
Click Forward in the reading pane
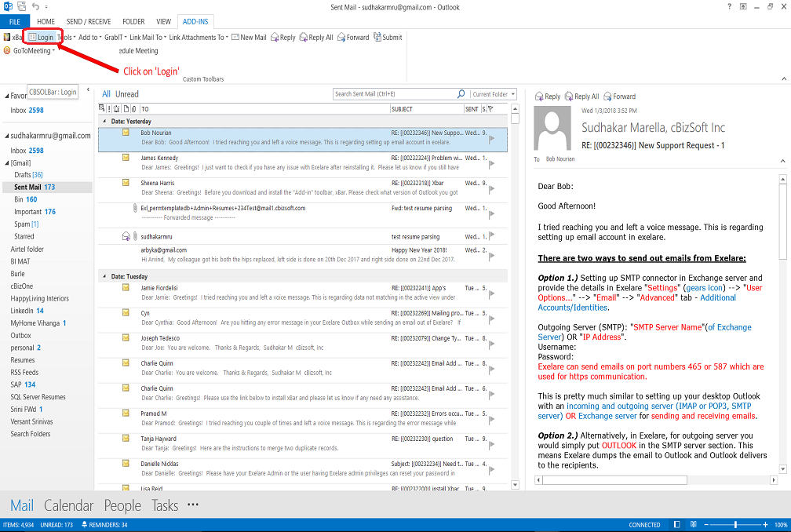(619, 97)
